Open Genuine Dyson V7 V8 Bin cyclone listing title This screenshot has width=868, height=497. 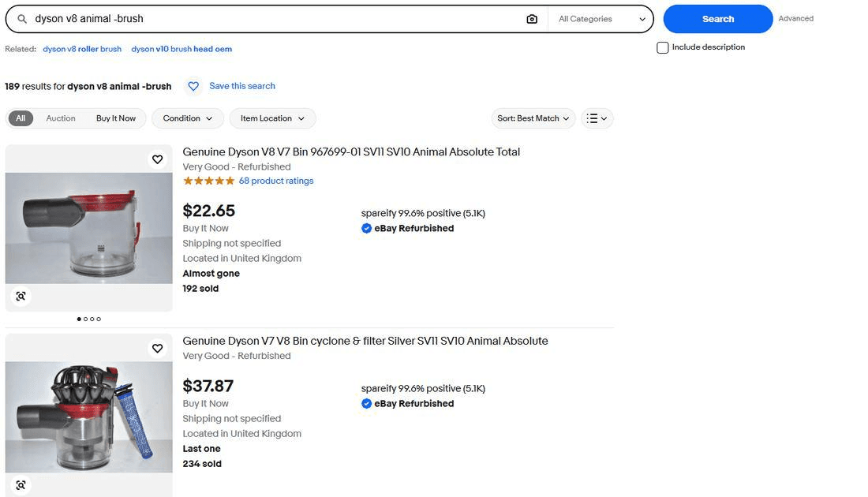365,341
